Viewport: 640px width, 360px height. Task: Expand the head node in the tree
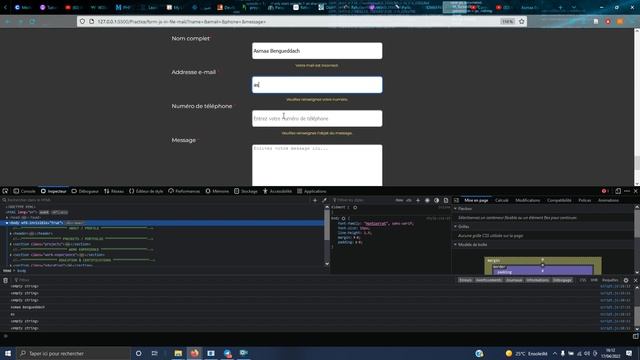click(7, 218)
